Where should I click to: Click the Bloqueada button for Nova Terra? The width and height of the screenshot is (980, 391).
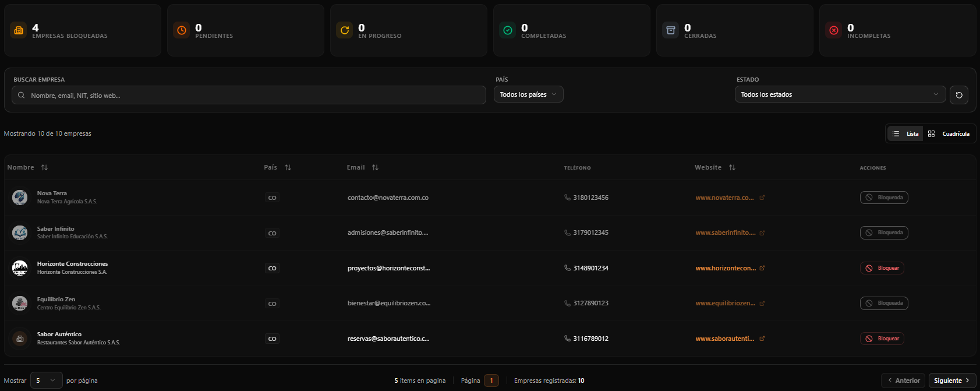(884, 198)
